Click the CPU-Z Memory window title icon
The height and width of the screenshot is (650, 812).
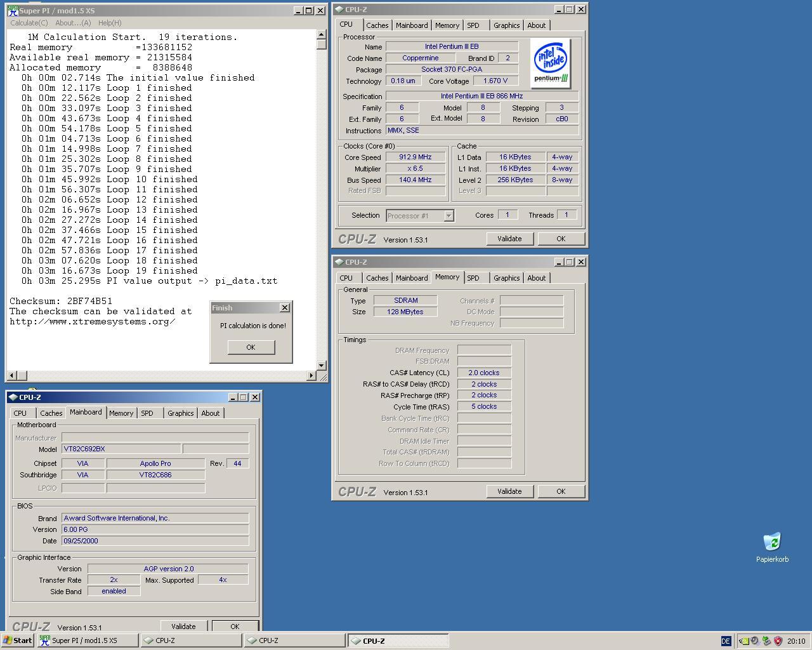(339, 262)
